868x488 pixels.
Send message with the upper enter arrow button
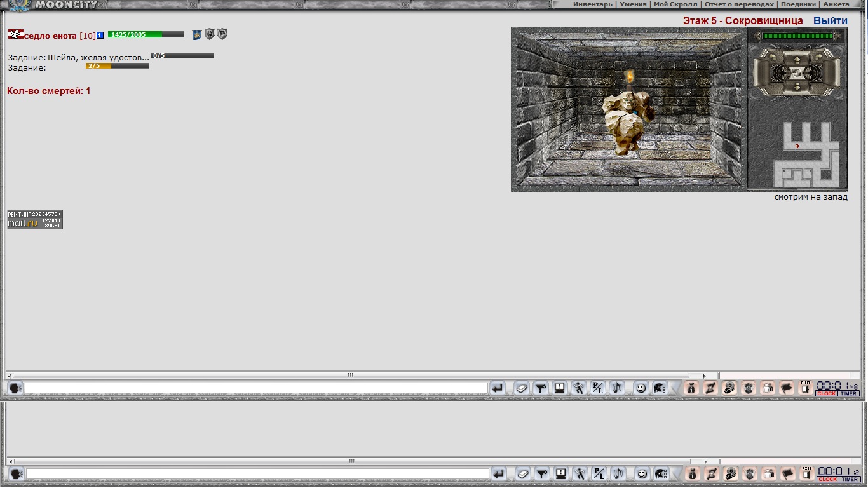coord(498,388)
